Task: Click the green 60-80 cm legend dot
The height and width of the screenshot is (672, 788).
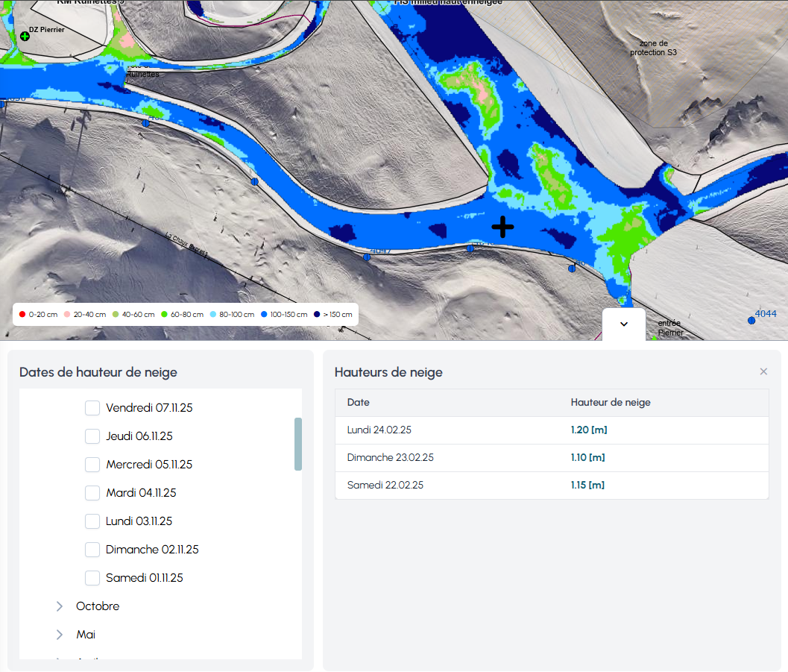Action: coord(164,315)
